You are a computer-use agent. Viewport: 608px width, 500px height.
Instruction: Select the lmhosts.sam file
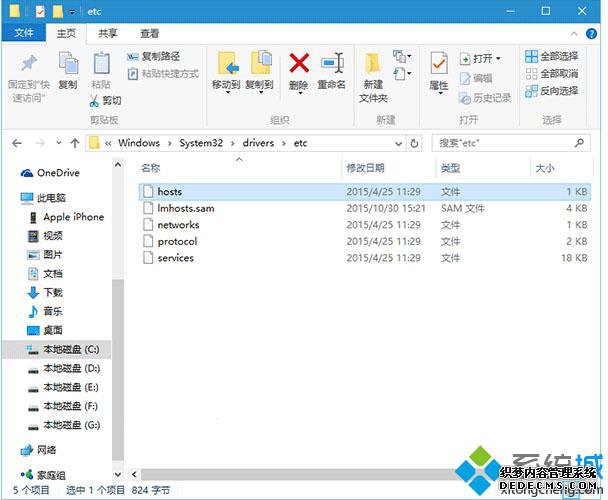pyautogui.click(x=364, y=208)
